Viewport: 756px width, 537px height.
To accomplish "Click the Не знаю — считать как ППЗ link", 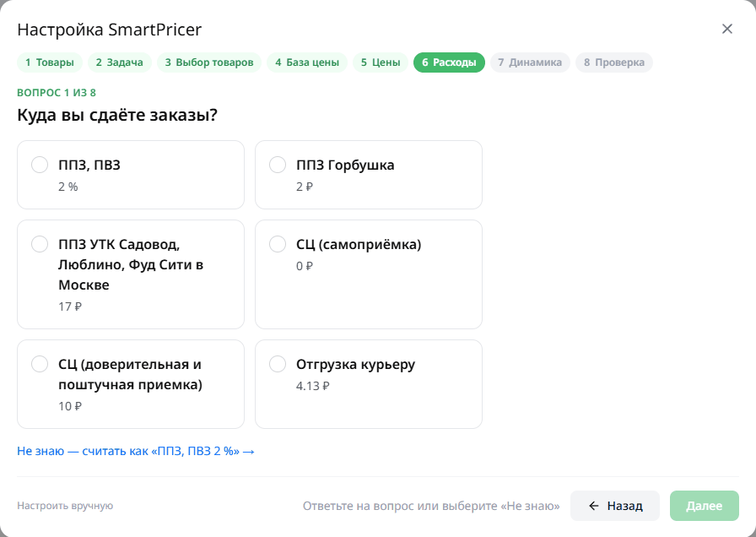I will (x=136, y=451).
